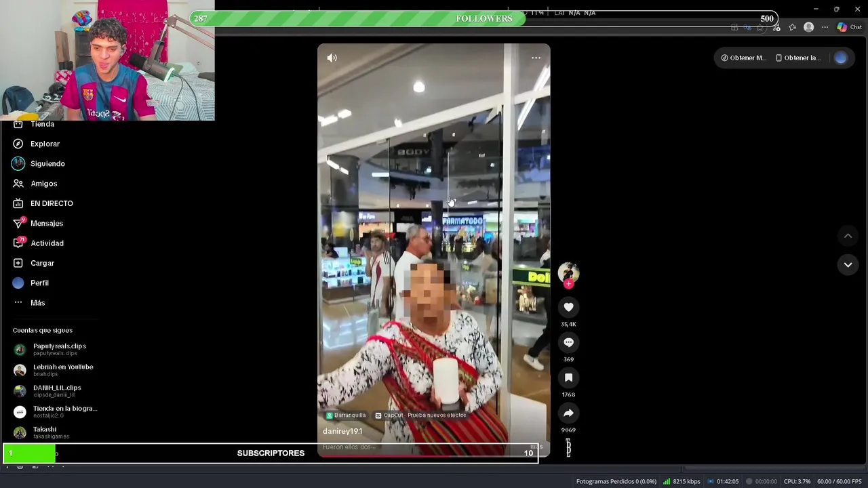Click the Mensajes paper-plane icon
Image resolution: width=868 pixels, height=488 pixels.
(x=18, y=224)
